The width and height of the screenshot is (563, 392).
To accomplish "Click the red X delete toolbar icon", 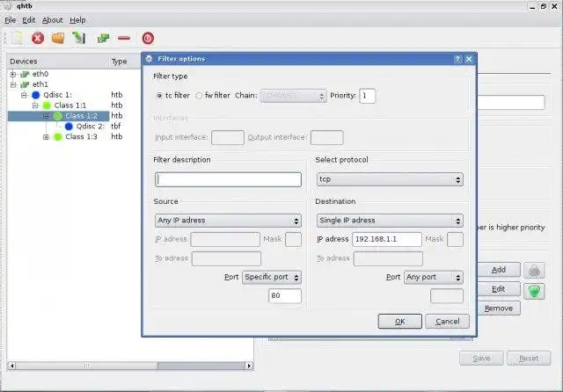I will click(38, 38).
